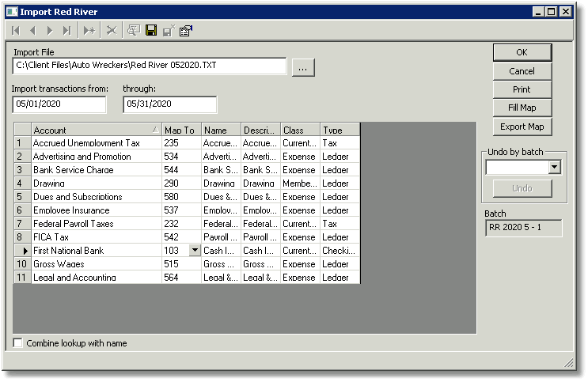The image size is (588, 382).
Task: Select the Drawing account cell
Action: pos(97,183)
